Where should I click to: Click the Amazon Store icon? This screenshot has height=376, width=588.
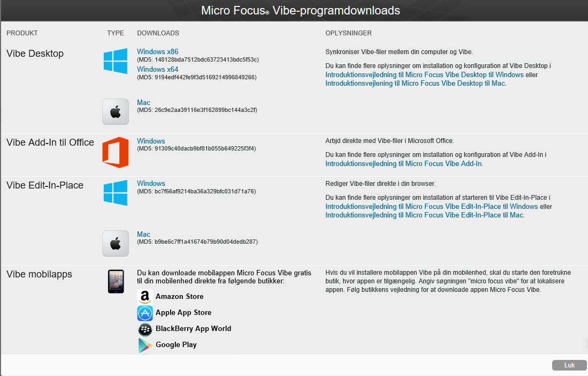pyautogui.click(x=145, y=297)
